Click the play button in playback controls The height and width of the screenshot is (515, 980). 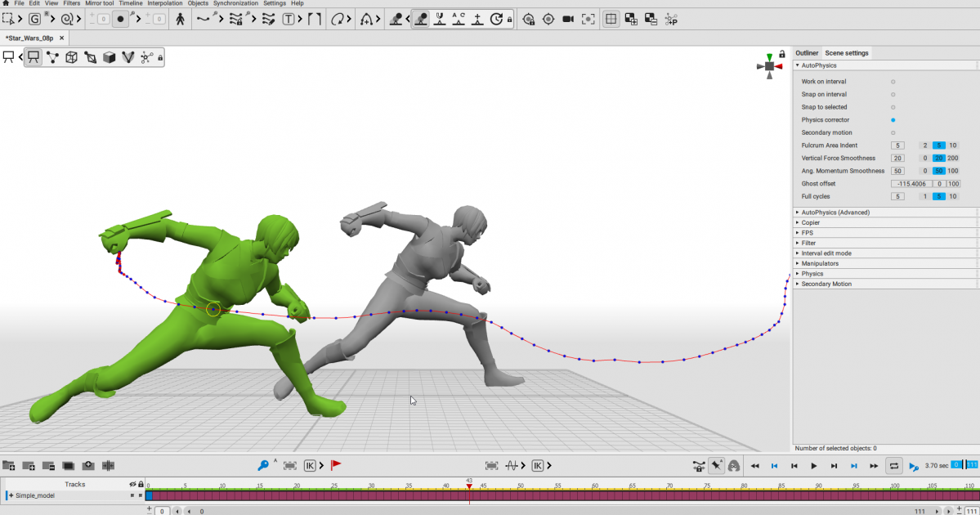pyautogui.click(x=813, y=466)
